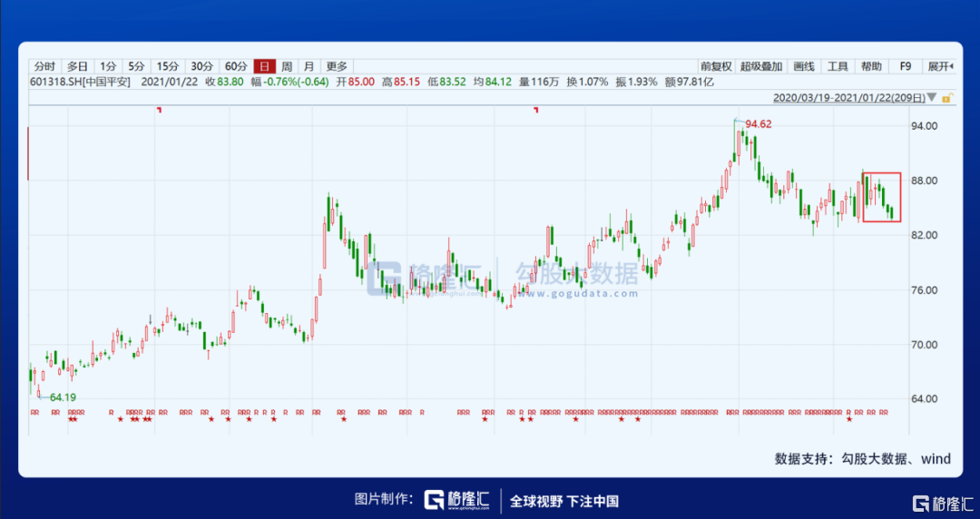This screenshot has width=980, height=519.
Task: Click the 2021/01/22 date in the quote line
Action: click(x=168, y=82)
